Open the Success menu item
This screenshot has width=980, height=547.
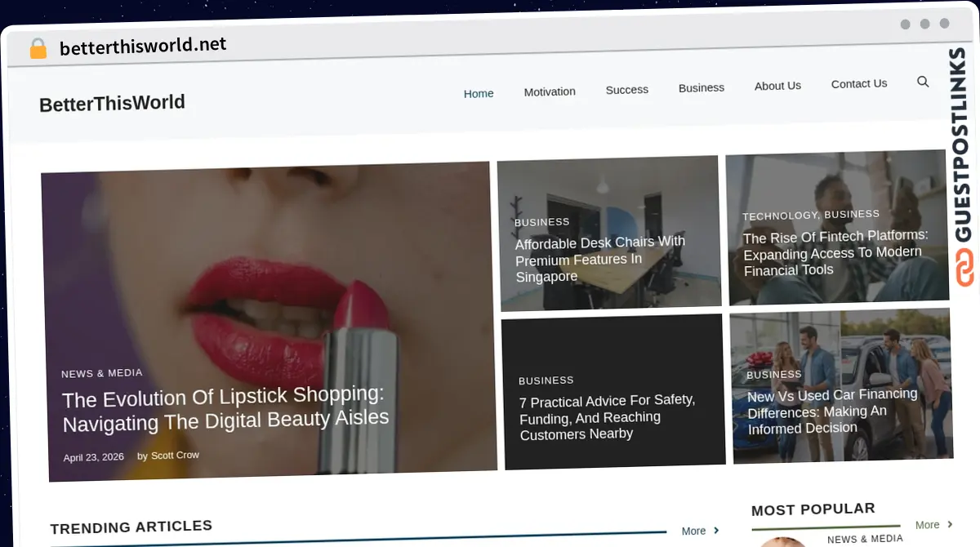pyautogui.click(x=626, y=90)
